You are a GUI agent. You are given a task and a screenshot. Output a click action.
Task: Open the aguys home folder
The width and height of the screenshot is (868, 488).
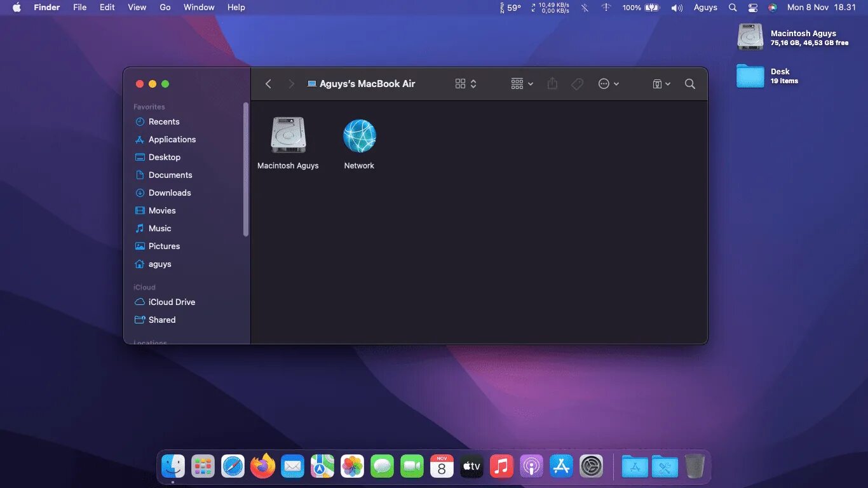pyautogui.click(x=153, y=264)
